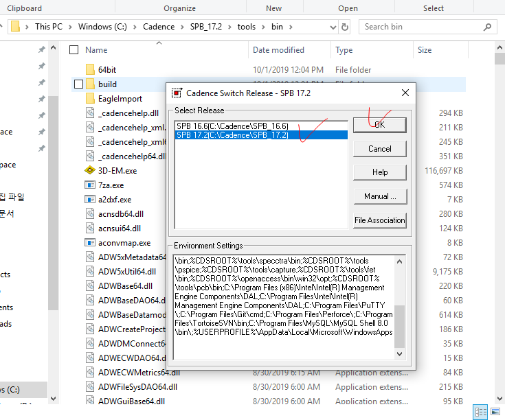Click the 7za.exe file icon
505x420 pixels.
pyautogui.click(x=90, y=185)
